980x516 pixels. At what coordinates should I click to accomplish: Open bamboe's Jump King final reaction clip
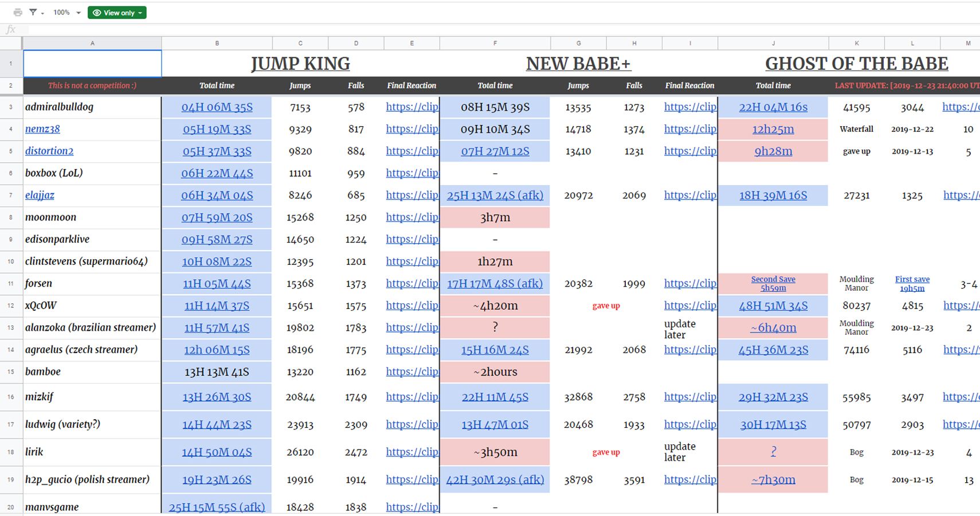point(412,372)
